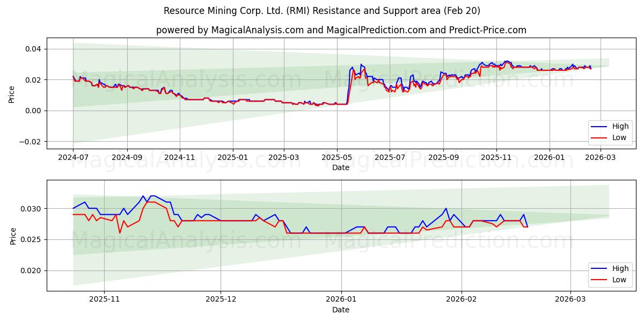Image resolution: width=644 pixels, height=322 pixels.
Task: Select the bottom chart 2025-11 tick label
Action: pyautogui.click(x=104, y=300)
